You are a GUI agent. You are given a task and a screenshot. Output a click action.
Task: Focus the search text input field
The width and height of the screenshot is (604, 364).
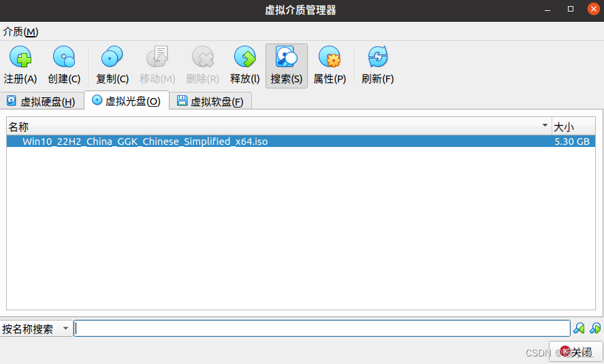coord(322,329)
